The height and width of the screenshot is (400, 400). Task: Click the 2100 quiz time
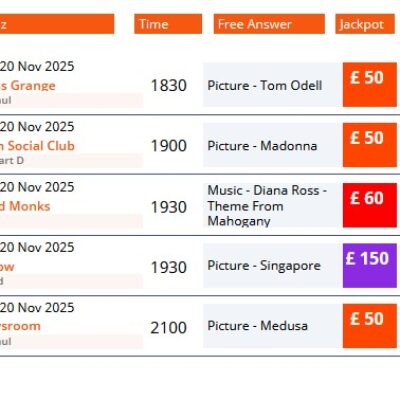click(168, 328)
